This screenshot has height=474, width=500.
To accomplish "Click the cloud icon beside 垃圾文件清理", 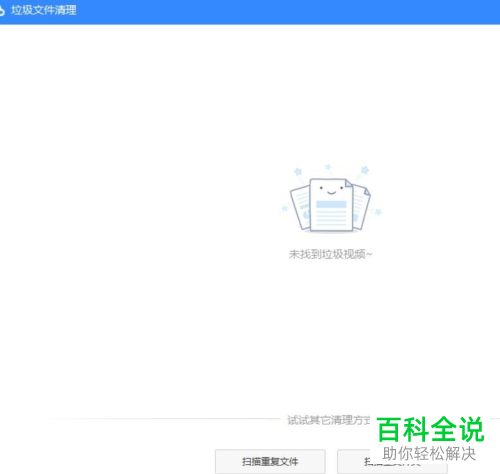I will (2, 10).
